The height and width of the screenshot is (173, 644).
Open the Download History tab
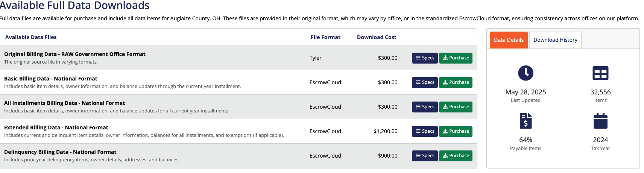pos(555,40)
